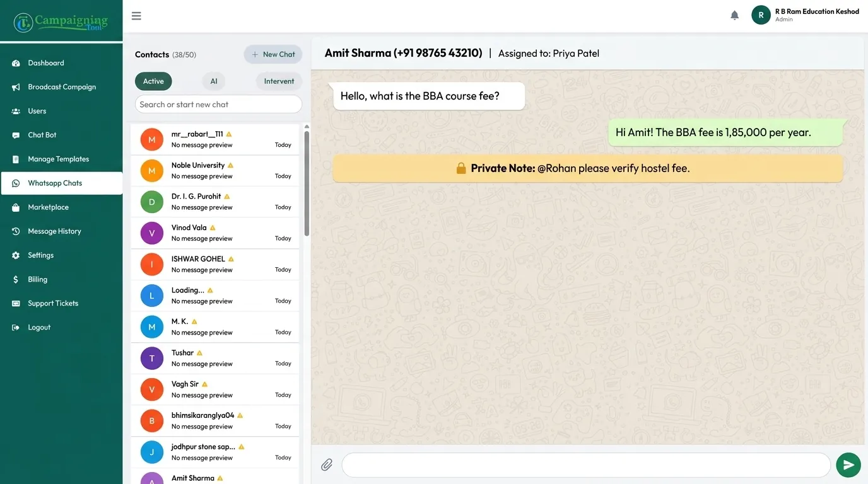
Task: Open notifications bell
Action: [x=734, y=15]
